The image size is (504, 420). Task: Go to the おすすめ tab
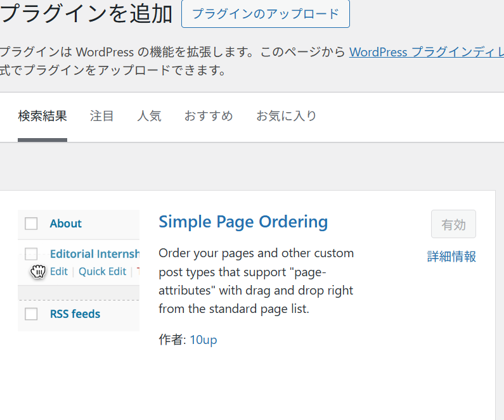click(209, 117)
